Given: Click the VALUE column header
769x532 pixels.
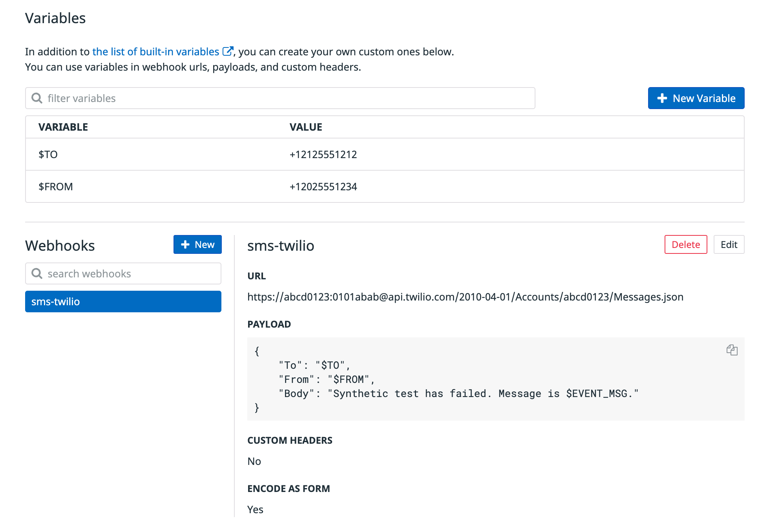Looking at the screenshot, I should 306,126.
